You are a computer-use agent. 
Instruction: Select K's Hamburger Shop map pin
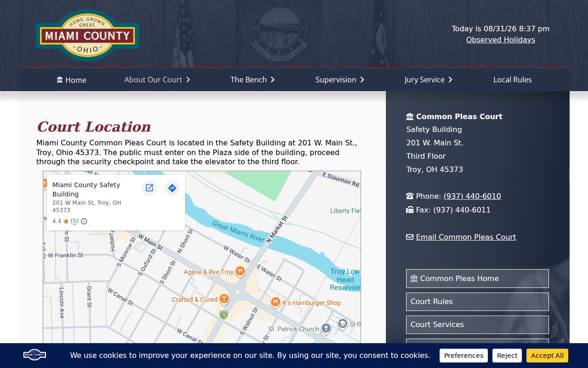click(x=275, y=302)
